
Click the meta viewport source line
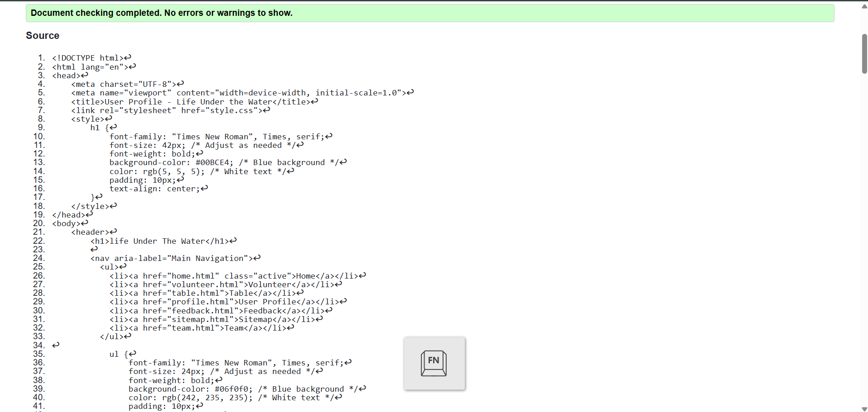tap(238, 93)
